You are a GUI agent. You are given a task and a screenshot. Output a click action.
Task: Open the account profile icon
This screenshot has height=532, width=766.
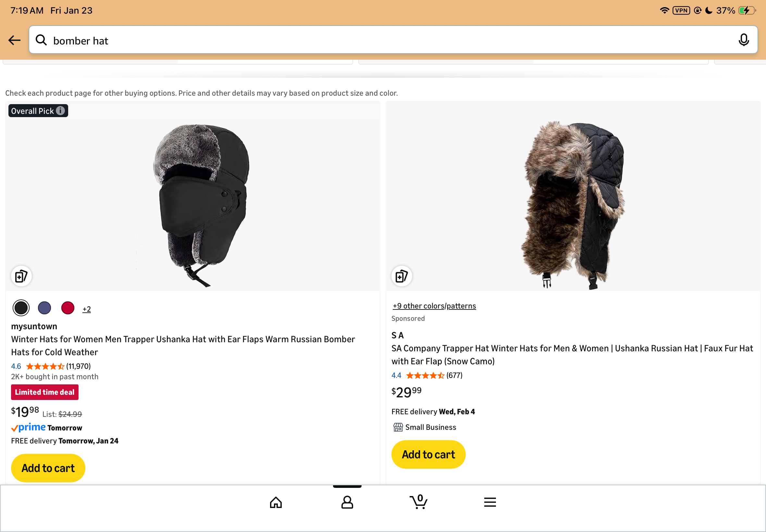point(347,502)
